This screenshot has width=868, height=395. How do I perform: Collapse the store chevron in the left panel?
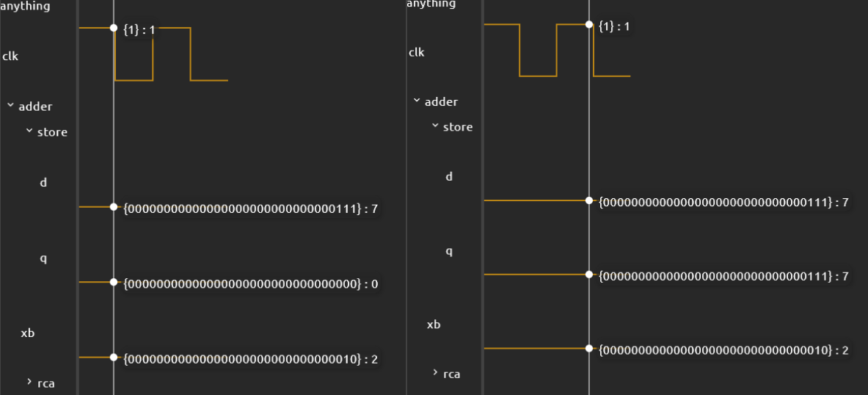point(29,131)
